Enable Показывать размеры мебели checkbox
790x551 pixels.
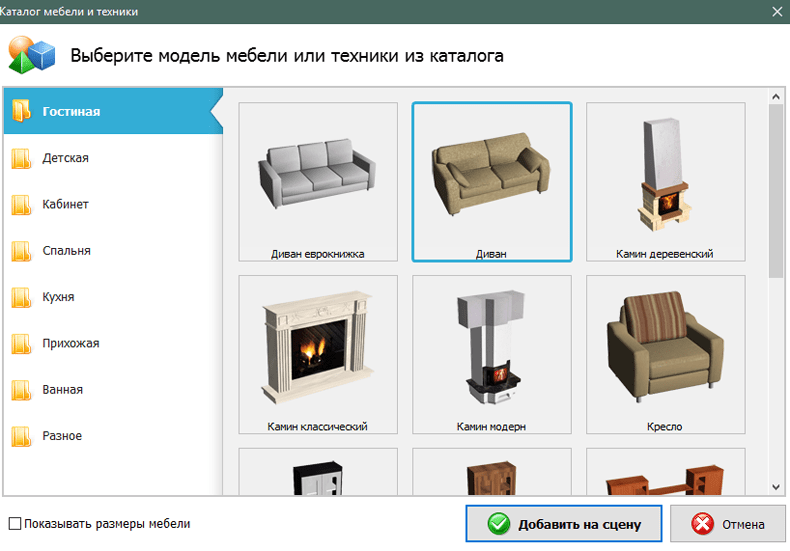click(x=15, y=524)
